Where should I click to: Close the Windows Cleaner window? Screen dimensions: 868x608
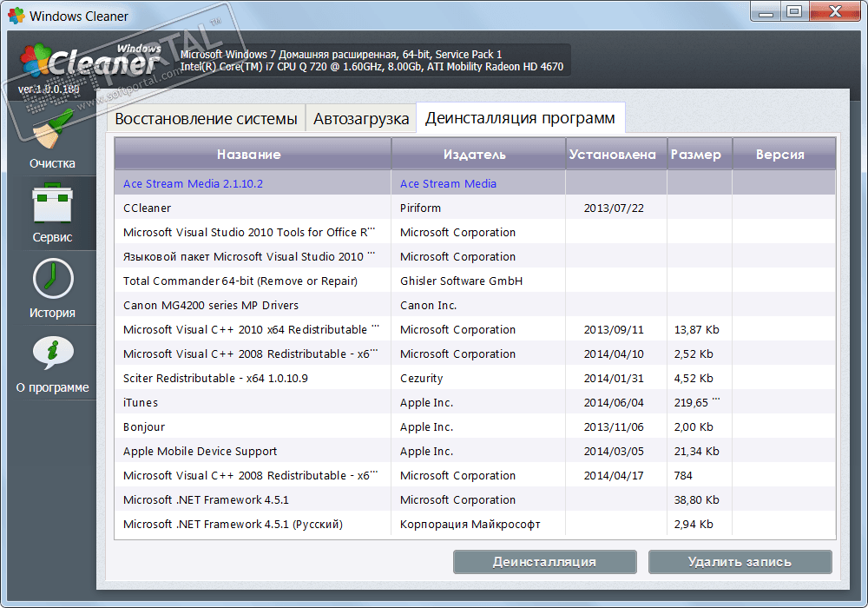[835, 11]
